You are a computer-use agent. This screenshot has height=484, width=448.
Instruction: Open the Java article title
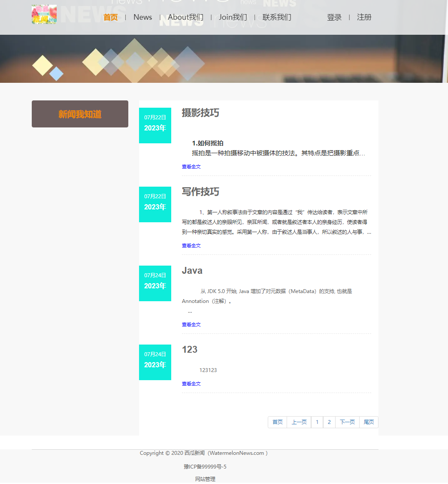click(192, 271)
